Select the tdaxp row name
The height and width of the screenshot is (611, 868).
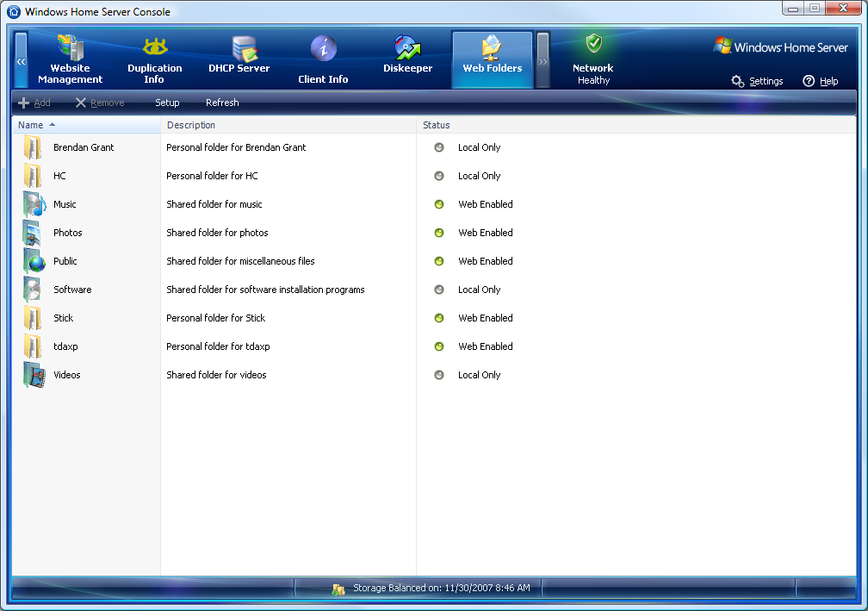(x=65, y=346)
